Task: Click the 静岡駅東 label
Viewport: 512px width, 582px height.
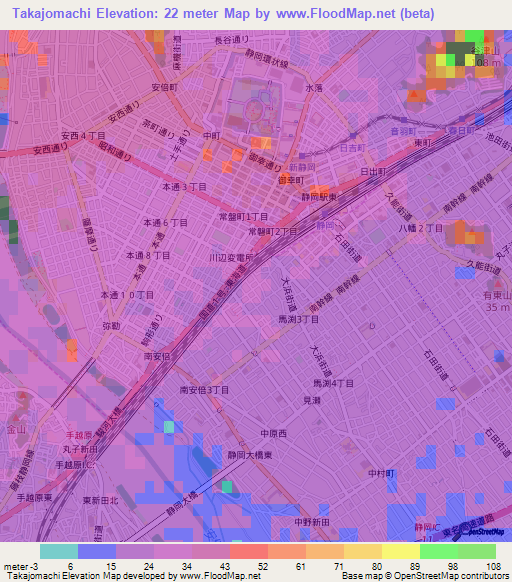Action: (x=319, y=197)
